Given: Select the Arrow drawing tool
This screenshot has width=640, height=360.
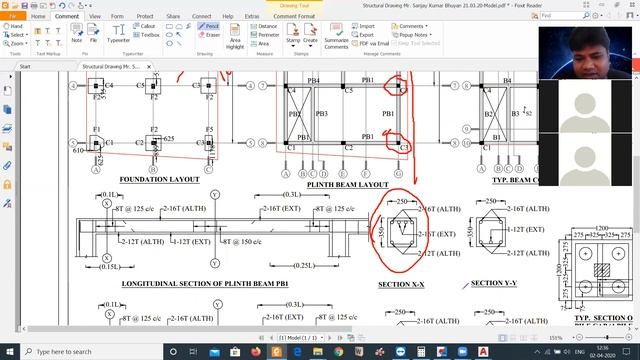Looking at the screenshot, I should [x=179, y=35].
